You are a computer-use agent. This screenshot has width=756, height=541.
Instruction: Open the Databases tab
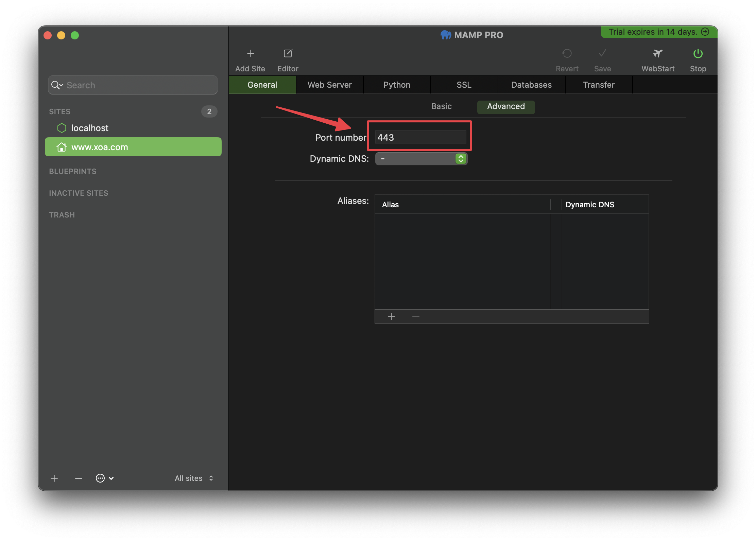(531, 85)
